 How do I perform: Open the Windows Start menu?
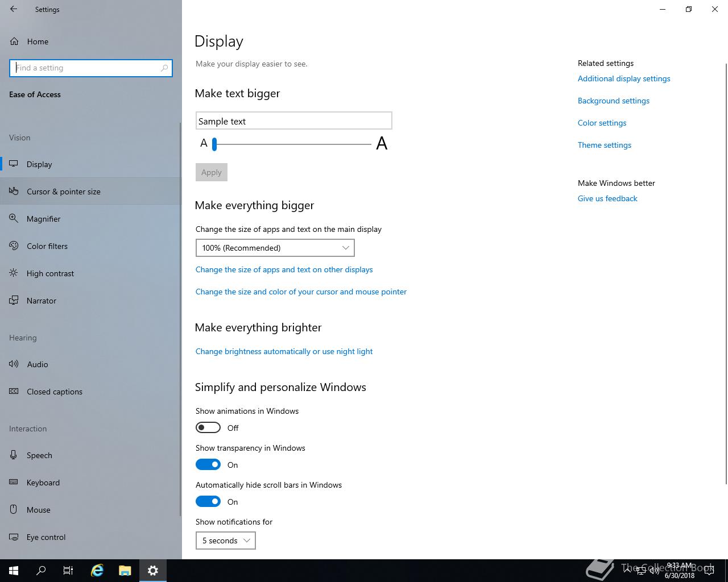click(x=14, y=571)
